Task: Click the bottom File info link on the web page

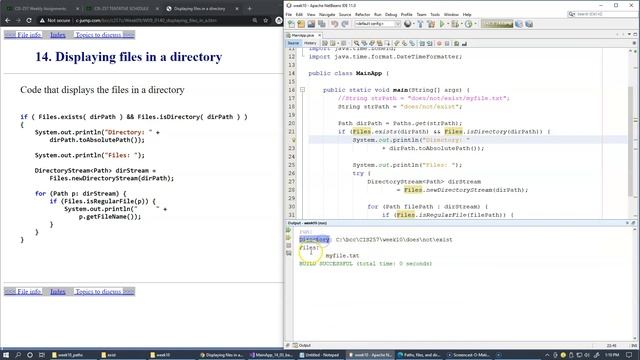Action: [23, 291]
